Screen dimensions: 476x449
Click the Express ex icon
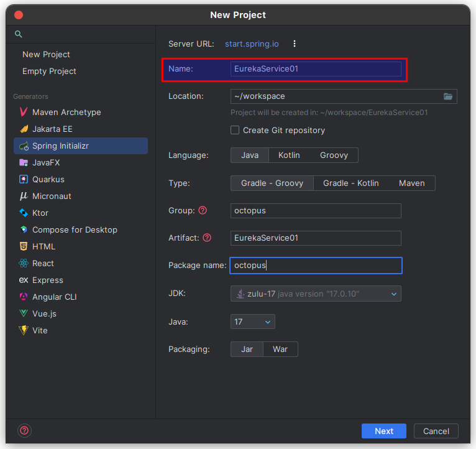(x=24, y=280)
